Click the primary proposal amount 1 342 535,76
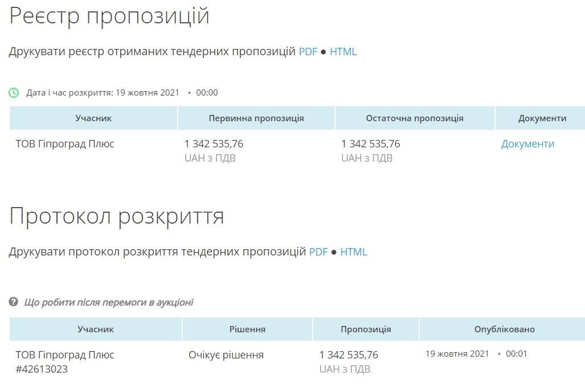Screen dimensions: 585x392 click(x=214, y=144)
